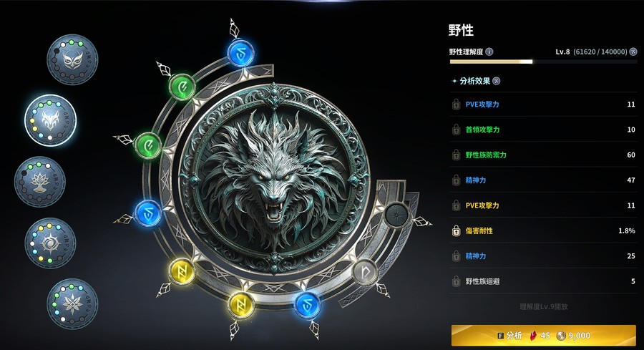Image resolution: width=644 pixels, height=350 pixels.
Task: Click the 野性理解度 progress bar
Action: [543, 62]
